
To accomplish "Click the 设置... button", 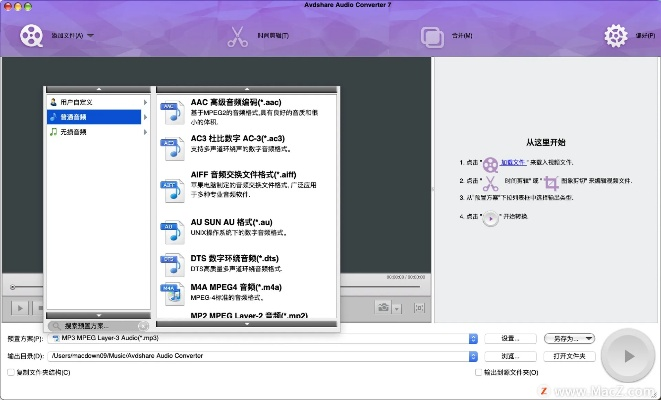I will (x=511, y=338).
